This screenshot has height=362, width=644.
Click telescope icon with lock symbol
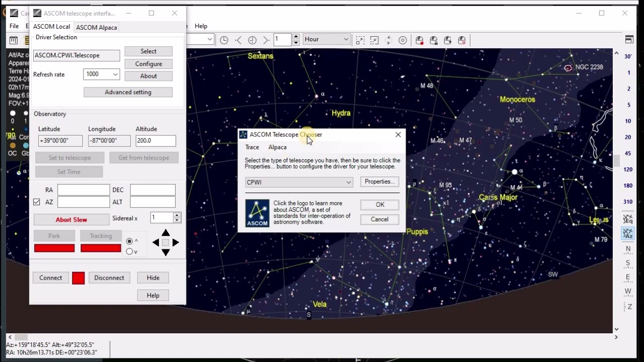[x=434, y=40]
